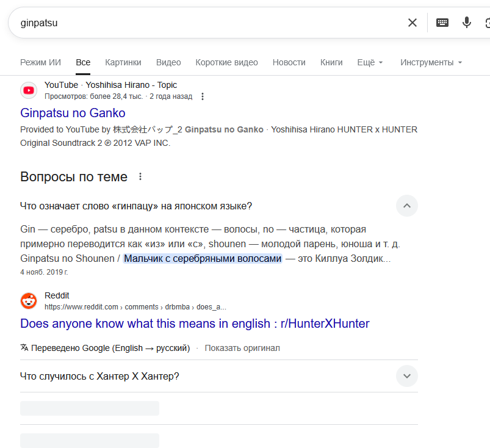Collapse the «гинпацу» question answer
Image resolution: width=490 pixels, height=448 pixels.
pos(407,206)
